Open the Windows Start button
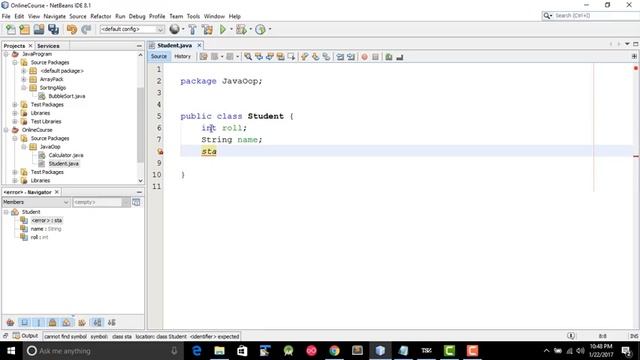Screen dimensions: 640x360 [x=11, y=351]
